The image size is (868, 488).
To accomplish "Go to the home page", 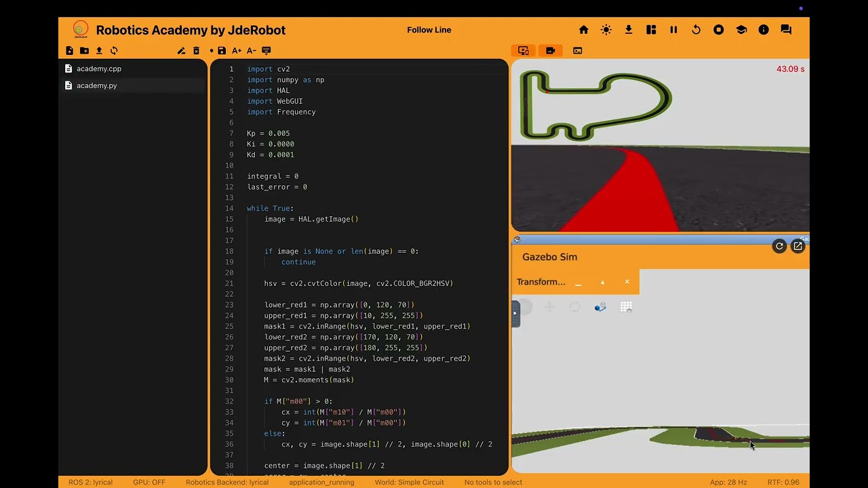I will coord(584,30).
